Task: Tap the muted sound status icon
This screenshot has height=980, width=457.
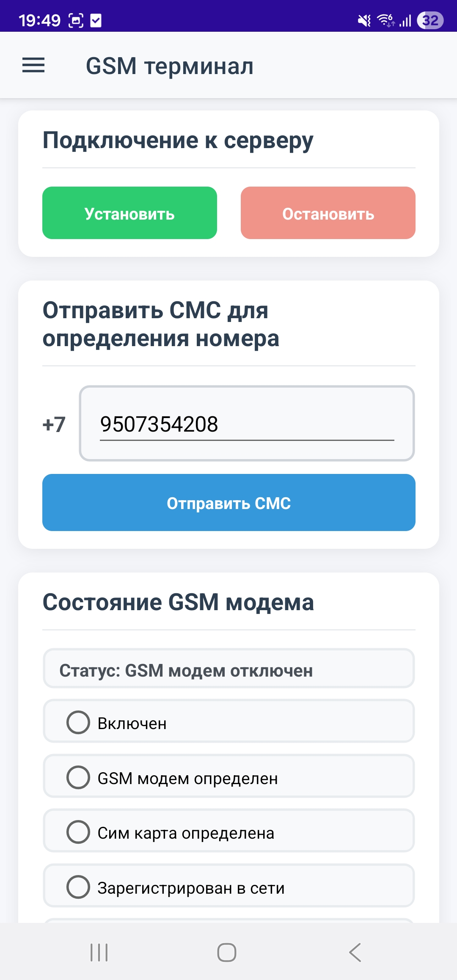Action: coord(364,20)
